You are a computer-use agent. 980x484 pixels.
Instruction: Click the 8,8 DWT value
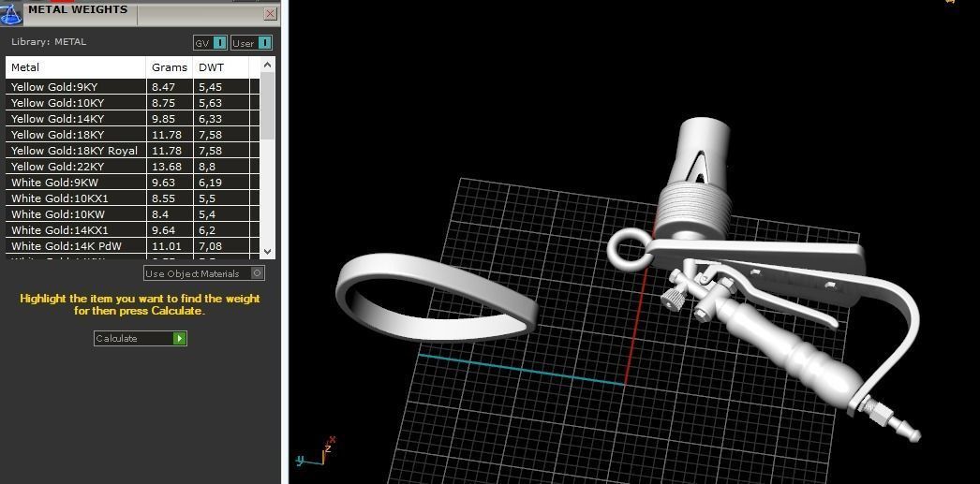pyautogui.click(x=207, y=167)
